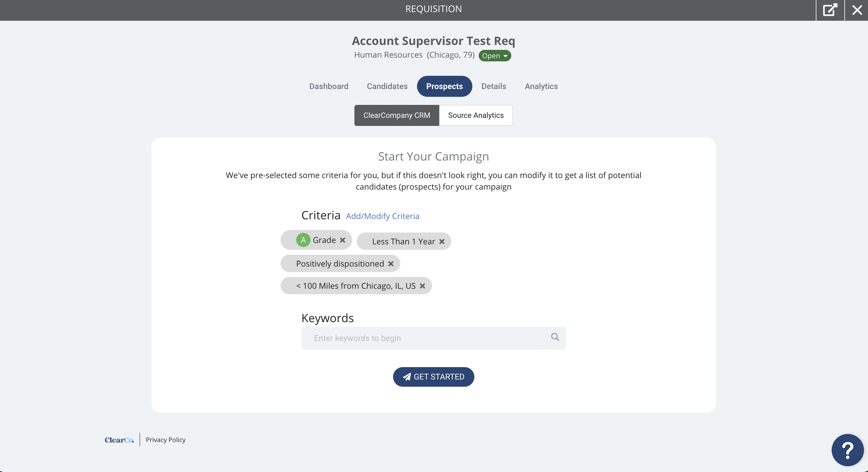Select the Source Analytics toggle button
Screen dimensions: 868x472
(x=476, y=116)
